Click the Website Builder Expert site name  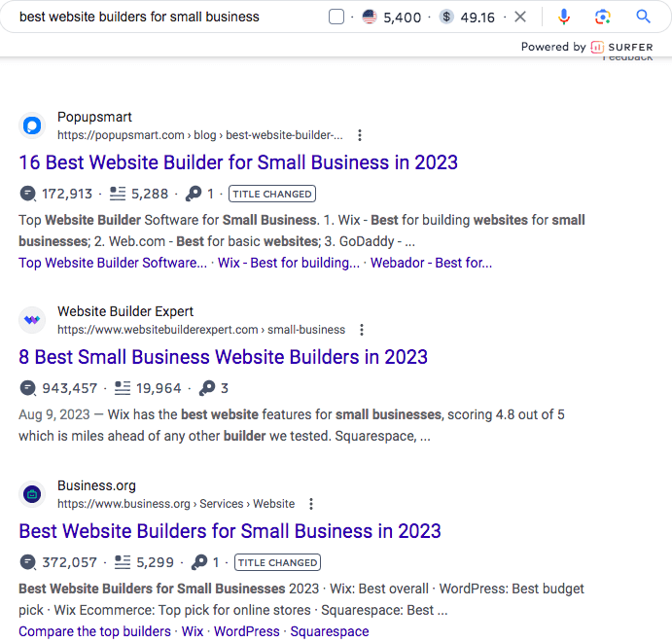(125, 311)
